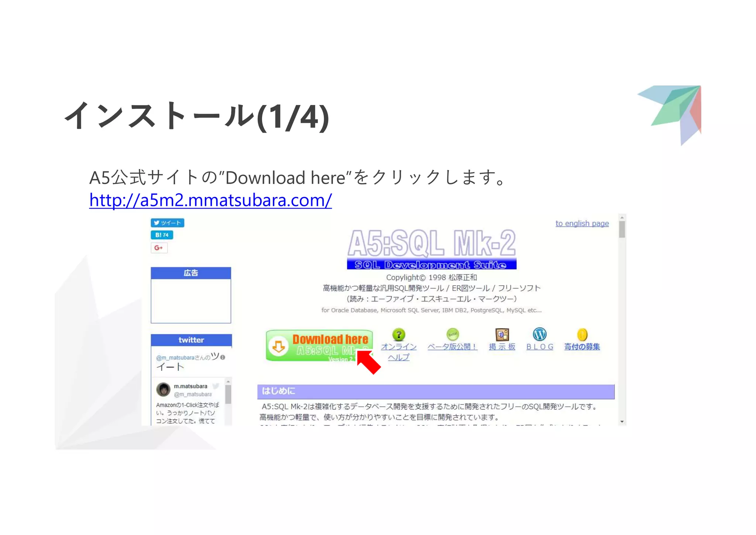The width and height of the screenshot is (756, 535).
Task: Open the 寄付の募集 link
Action: 582,347
